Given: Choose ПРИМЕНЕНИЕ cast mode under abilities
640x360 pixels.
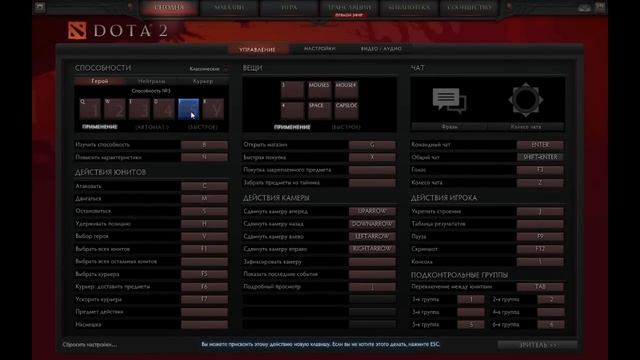Looking at the screenshot, I should [x=100, y=127].
